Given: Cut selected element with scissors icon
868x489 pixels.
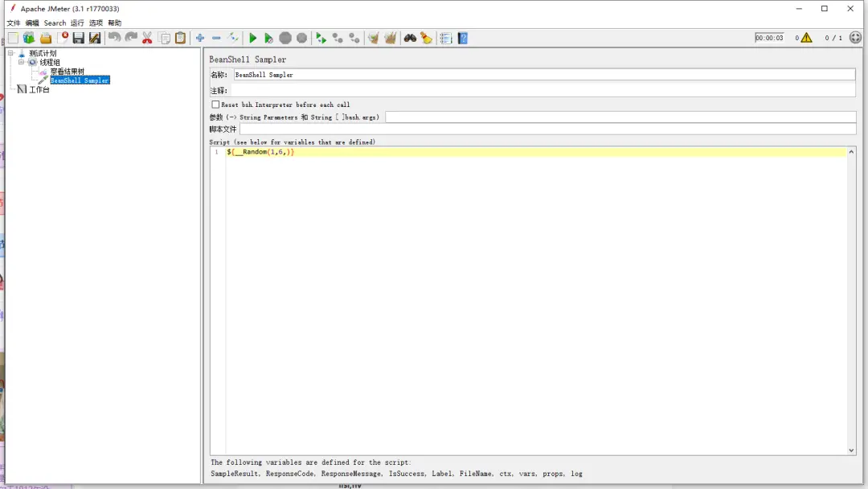Looking at the screenshot, I should pyautogui.click(x=147, y=39).
